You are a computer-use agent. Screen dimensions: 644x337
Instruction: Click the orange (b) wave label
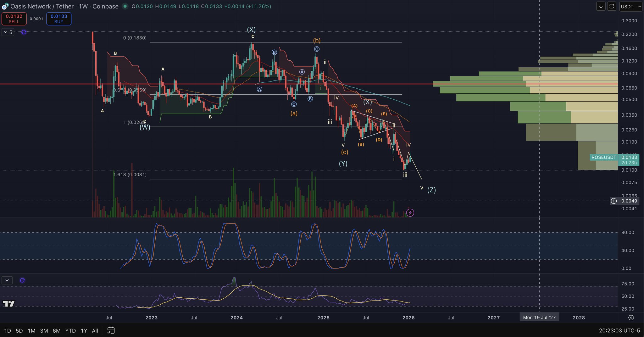click(x=317, y=40)
